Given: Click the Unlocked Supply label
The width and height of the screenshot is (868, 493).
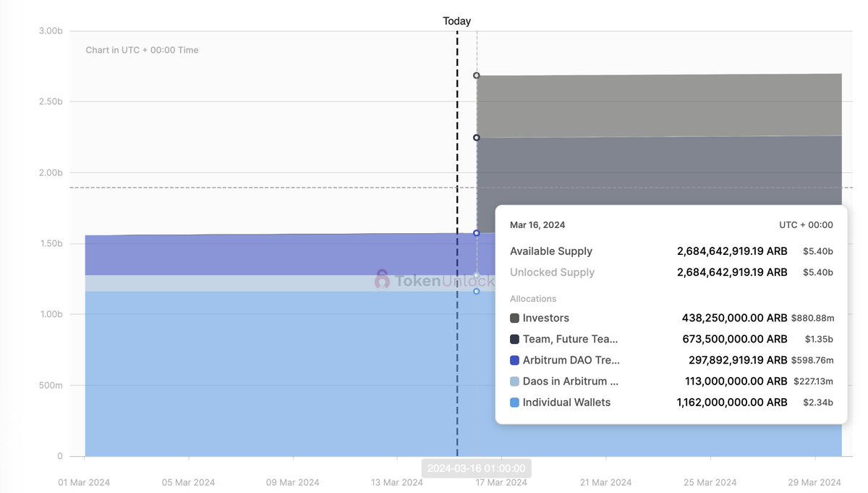Looking at the screenshot, I should click(553, 272).
